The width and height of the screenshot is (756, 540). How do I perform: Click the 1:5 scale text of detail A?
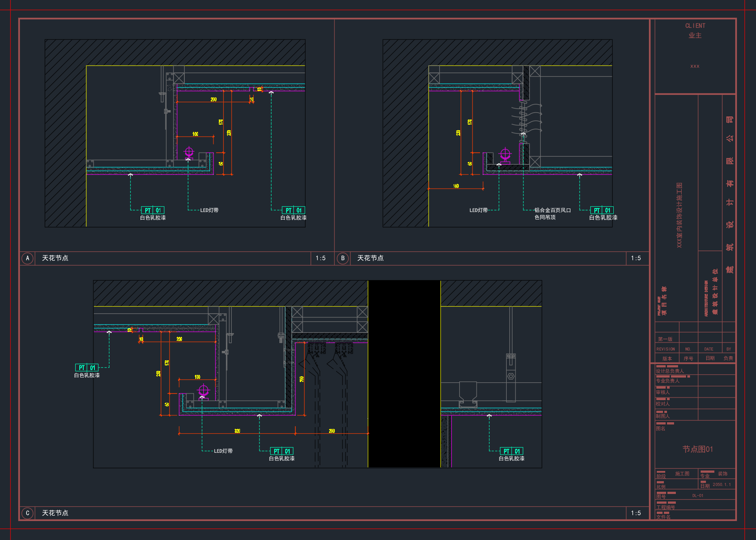[x=321, y=258]
